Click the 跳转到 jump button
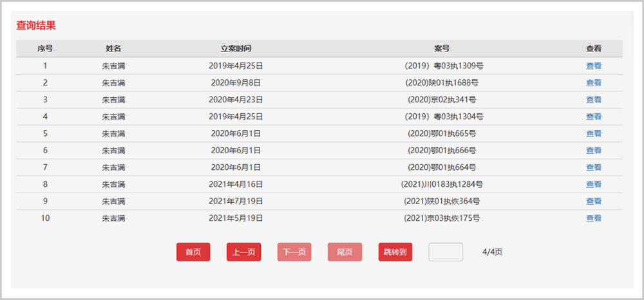The height and width of the screenshot is (300, 644). click(395, 252)
